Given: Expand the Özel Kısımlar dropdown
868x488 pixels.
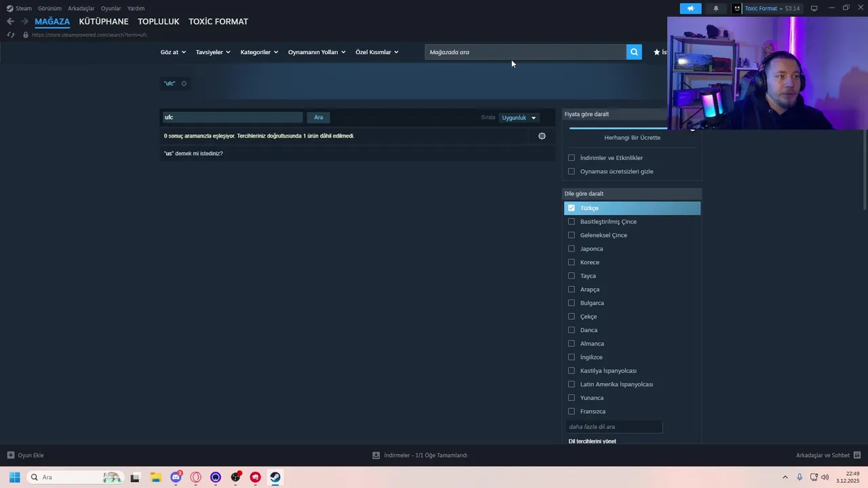Looking at the screenshot, I should coord(377,52).
